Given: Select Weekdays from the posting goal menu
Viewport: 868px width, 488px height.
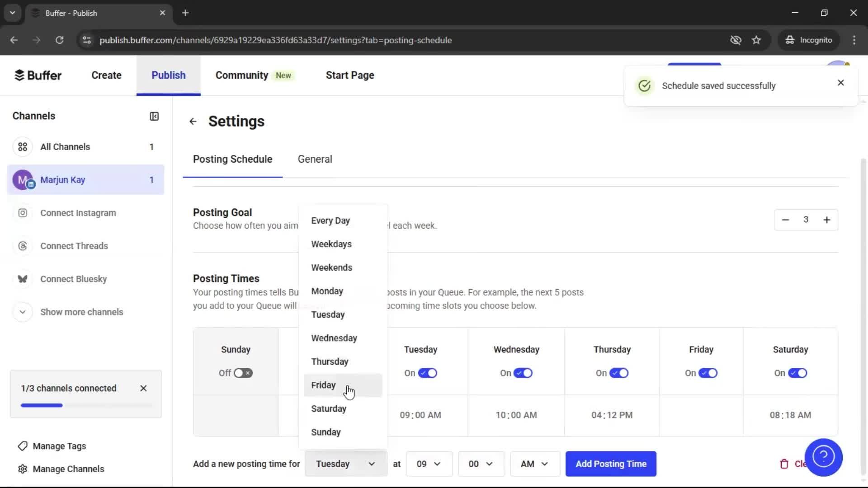Looking at the screenshot, I should (331, 244).
